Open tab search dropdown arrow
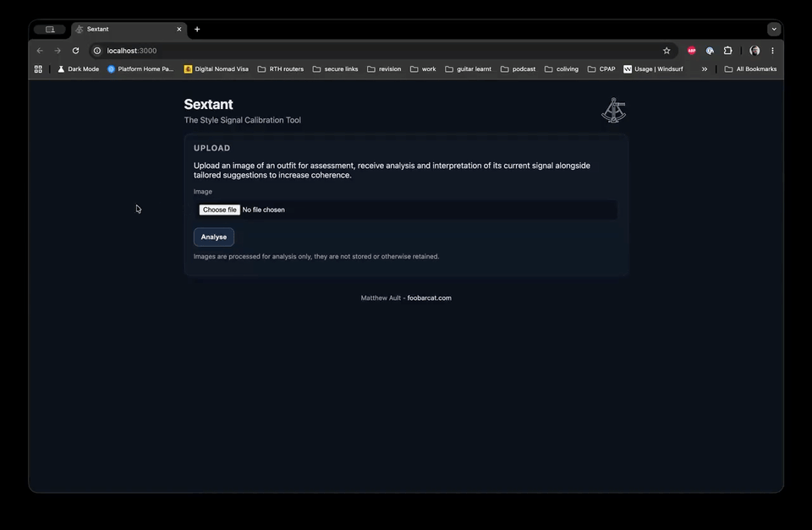The height and width of the screenshot is (530, 812). (774, 29)
